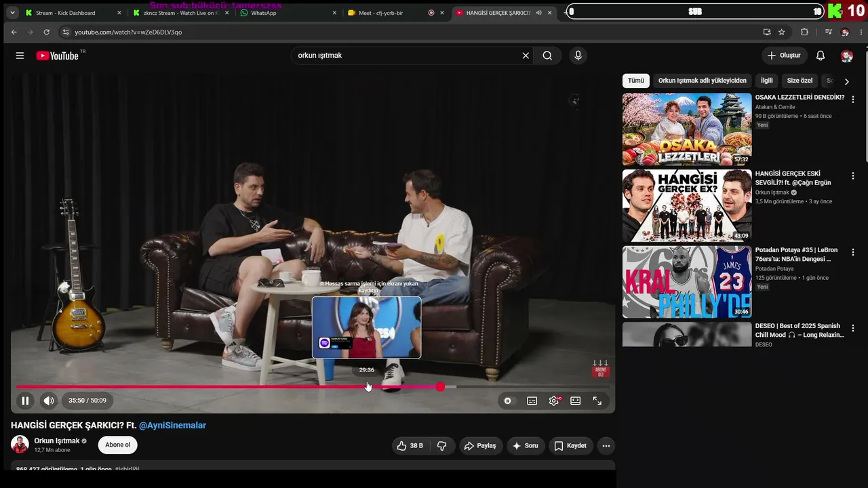Reload the page
Screen dimensions: 868x488
(46, 32)
